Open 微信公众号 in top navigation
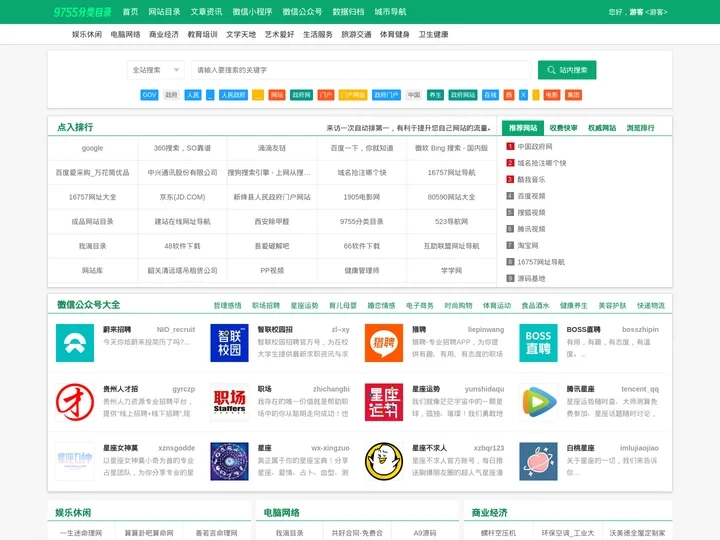Image resolution: width=720 pixels, height=540 pixels. [x=302, y=12]
